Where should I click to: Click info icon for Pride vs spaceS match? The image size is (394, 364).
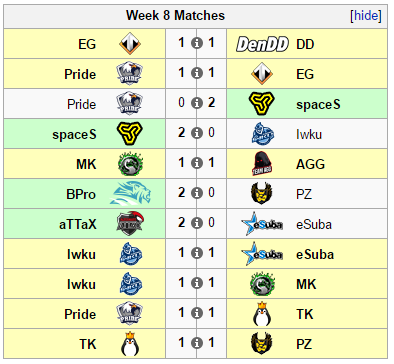pyautogui.click(x=197, y=103)
